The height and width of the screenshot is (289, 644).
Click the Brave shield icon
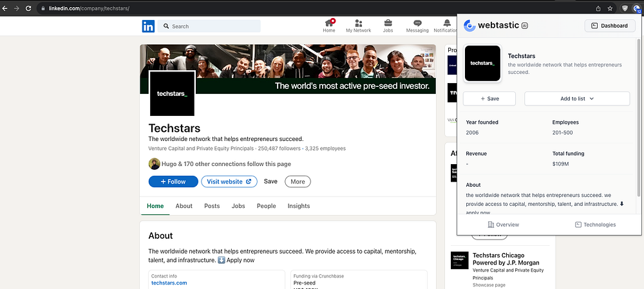(x=624, y=8)
